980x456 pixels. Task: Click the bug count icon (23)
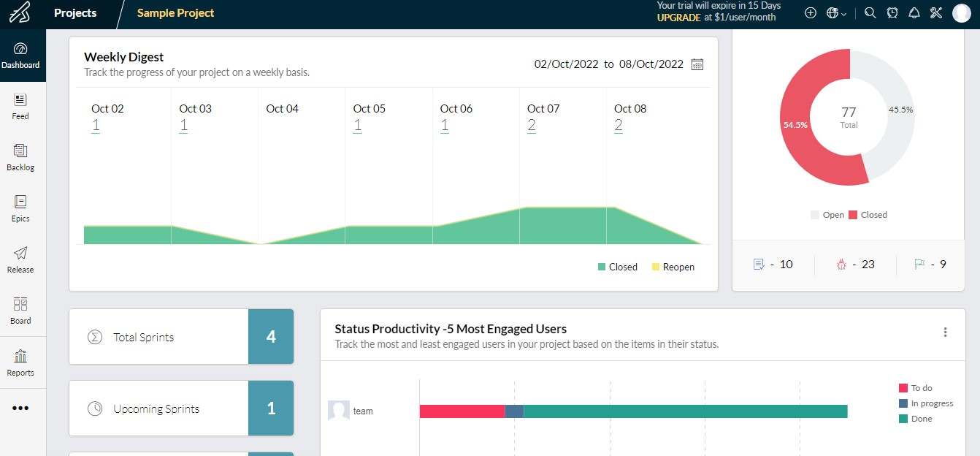point(841,265)
